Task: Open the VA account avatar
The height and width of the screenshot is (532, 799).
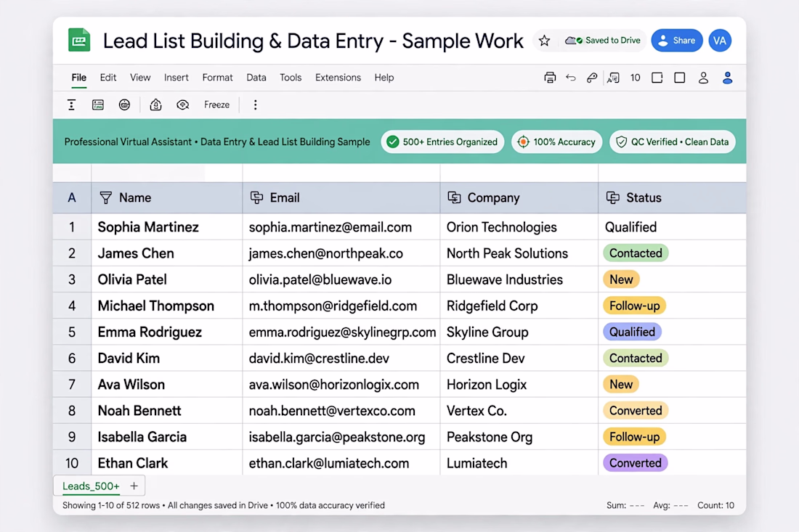Action: point(720,41)
